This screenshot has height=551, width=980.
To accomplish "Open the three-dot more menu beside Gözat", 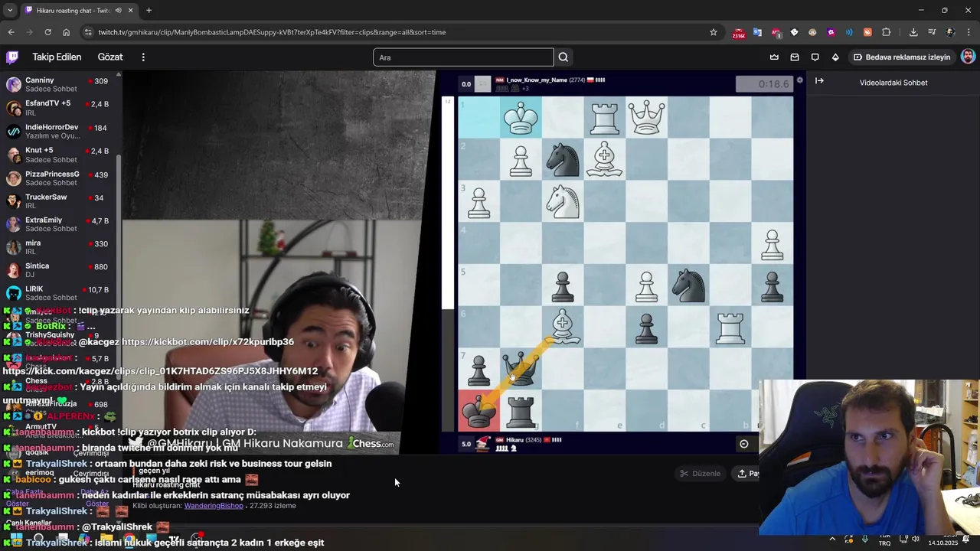I will (x=143, y=57).
